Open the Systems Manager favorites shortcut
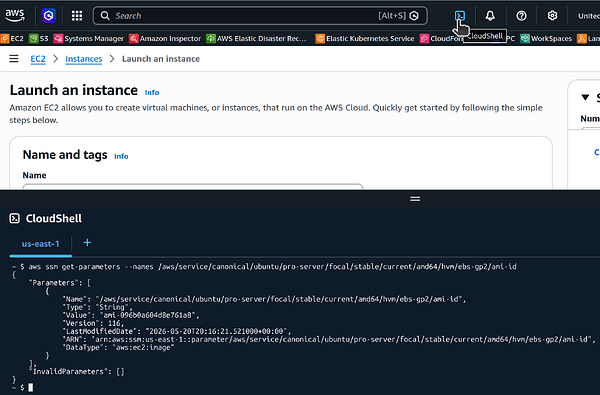 [x=89, y=38]
